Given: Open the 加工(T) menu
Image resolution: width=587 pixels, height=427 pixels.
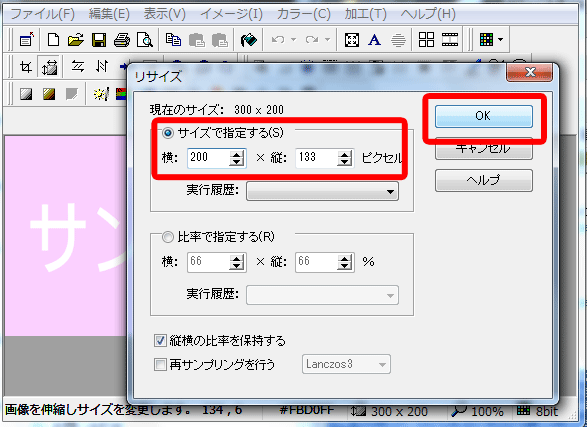Looking at the screenshot, I should coord(365,14).
